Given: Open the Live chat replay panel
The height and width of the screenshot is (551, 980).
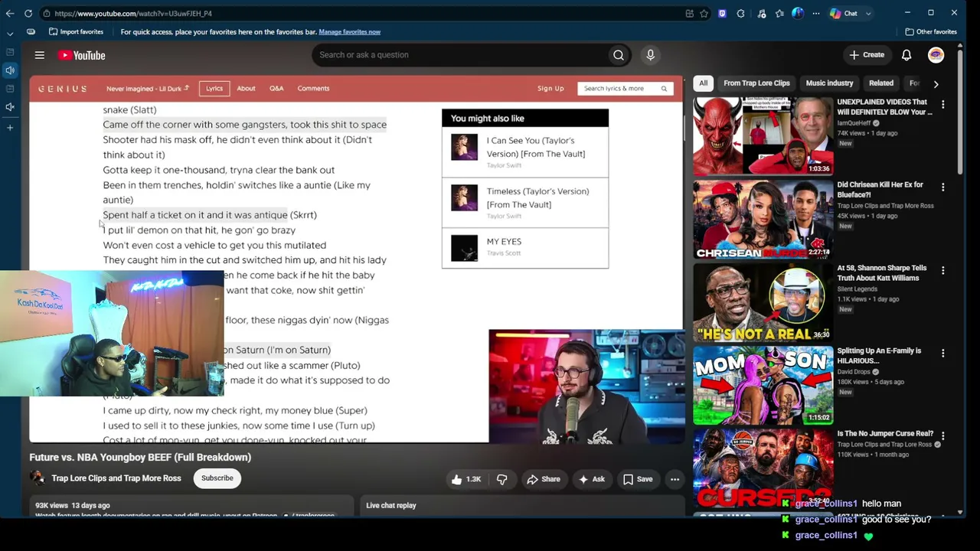Looking at the screenshot, I should coord(522,505).
